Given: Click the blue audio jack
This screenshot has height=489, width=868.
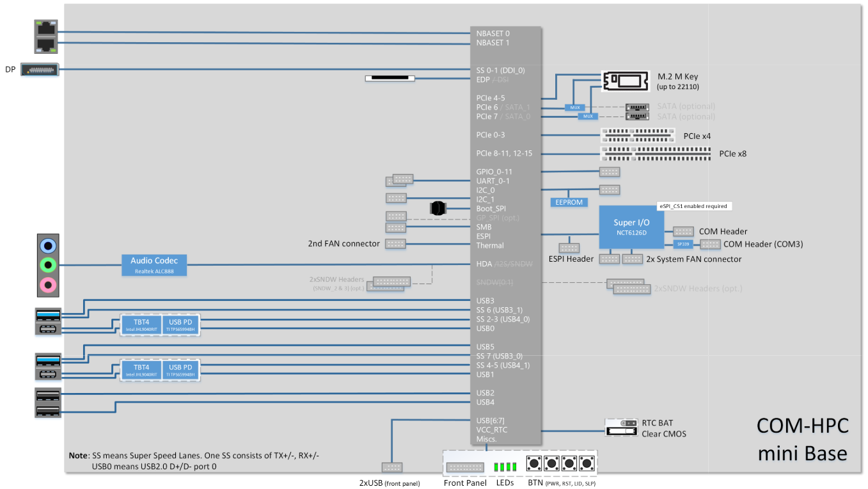Looking at the screenshot, I should (x=48, y=246).
